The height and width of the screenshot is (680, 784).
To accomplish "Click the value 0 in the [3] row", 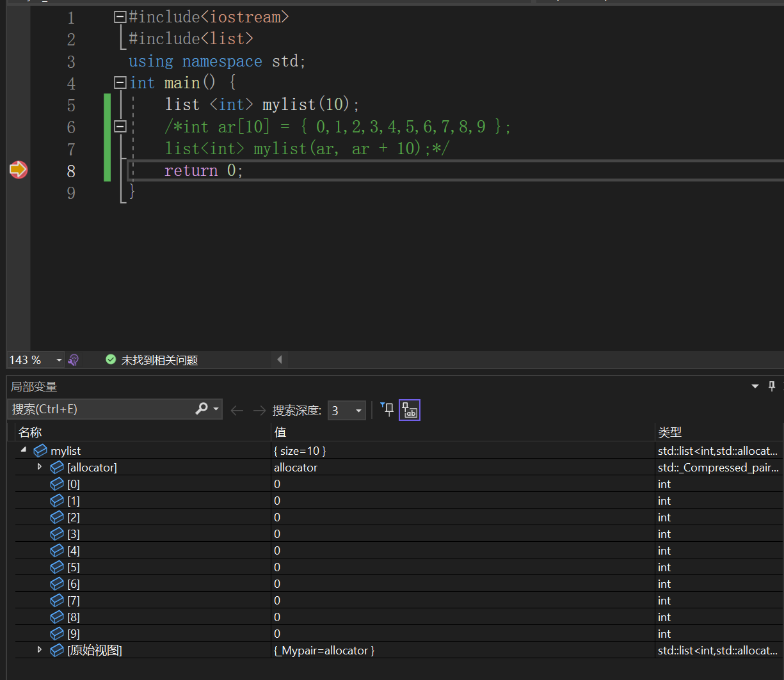I will coord(277,534).
